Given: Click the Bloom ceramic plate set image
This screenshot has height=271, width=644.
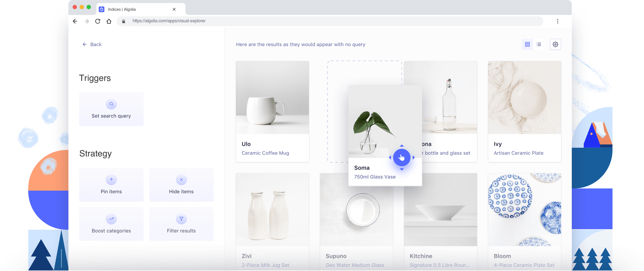Looking at the screenshot, I should click(x=525, y=210).
